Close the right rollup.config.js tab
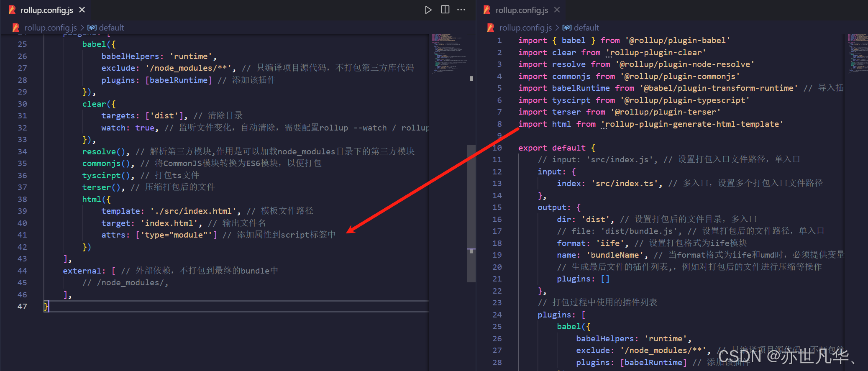The width and height of the screenshot is (868, 371). (x=557, y=10)
